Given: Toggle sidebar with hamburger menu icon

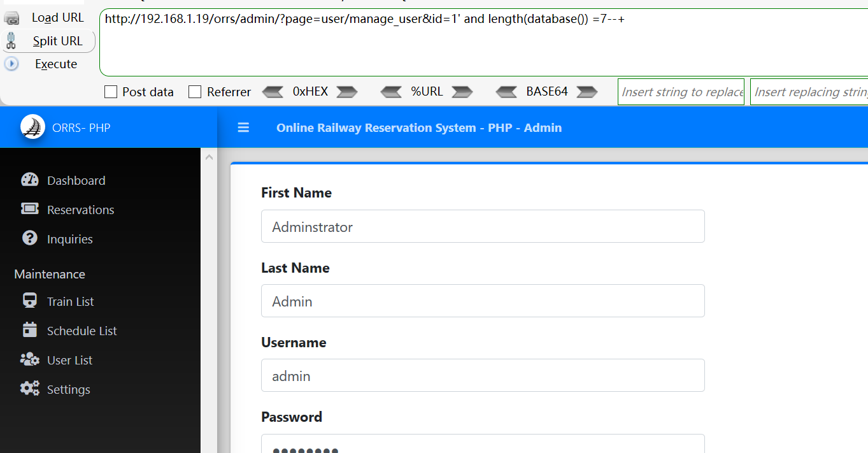Looking at the screenshot, I should [243, 128].
